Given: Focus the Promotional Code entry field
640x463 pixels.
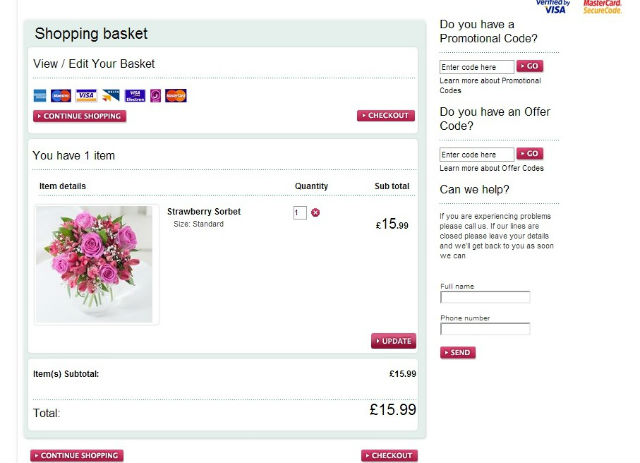Looking at the screenshot, I should pyautogui.click(x=477, y=66).
